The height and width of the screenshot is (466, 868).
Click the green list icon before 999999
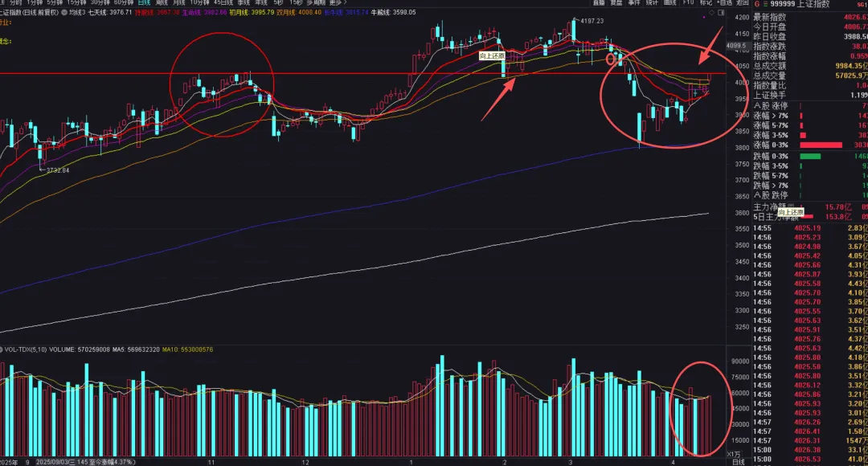766,4
